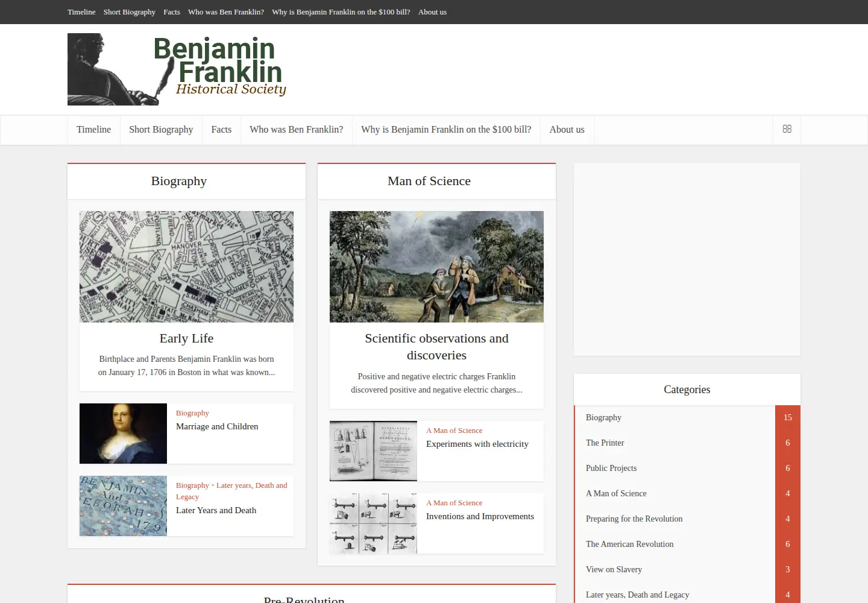The image size is (868, 603).
Task: Select The American Revolution category
Action: tap(629, 544)
